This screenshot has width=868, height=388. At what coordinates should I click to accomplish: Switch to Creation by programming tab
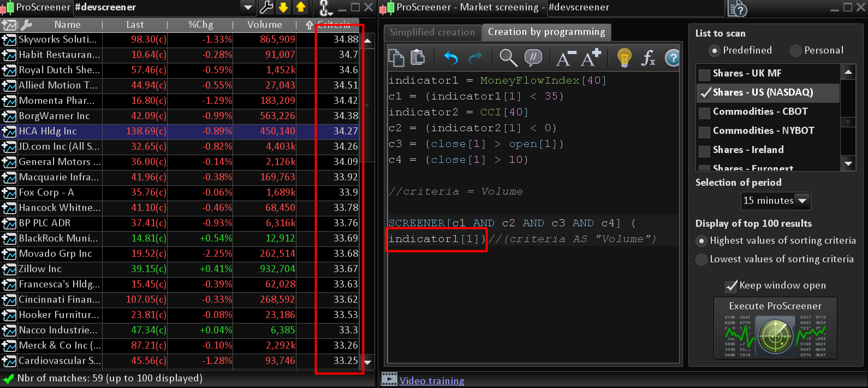coord(546,32)
